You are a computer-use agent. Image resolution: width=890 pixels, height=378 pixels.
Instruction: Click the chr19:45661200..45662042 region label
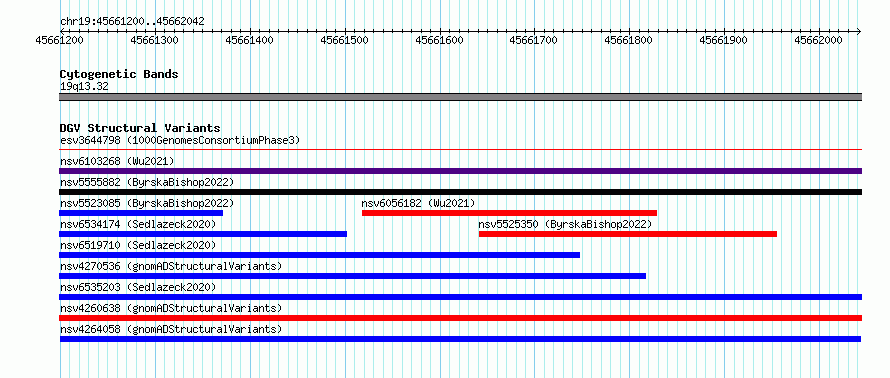click(x=132, y=22)
